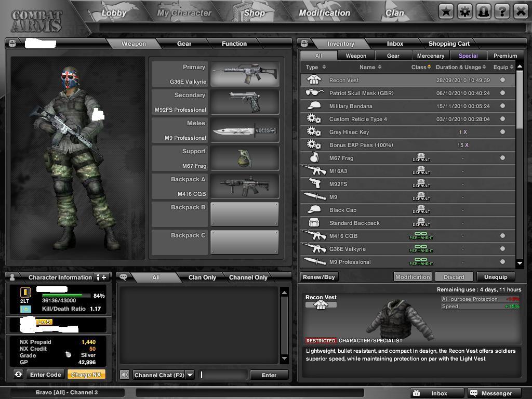The height and width of the screenshot is (399, 532).
Task: Click the Charge NX button
Action: pos(86,375)
